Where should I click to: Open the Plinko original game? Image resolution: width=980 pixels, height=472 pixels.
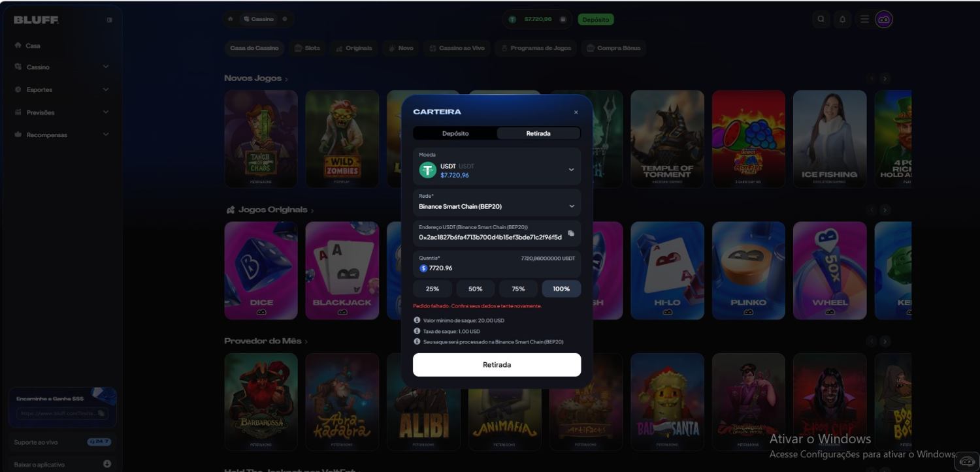point(749,270)
